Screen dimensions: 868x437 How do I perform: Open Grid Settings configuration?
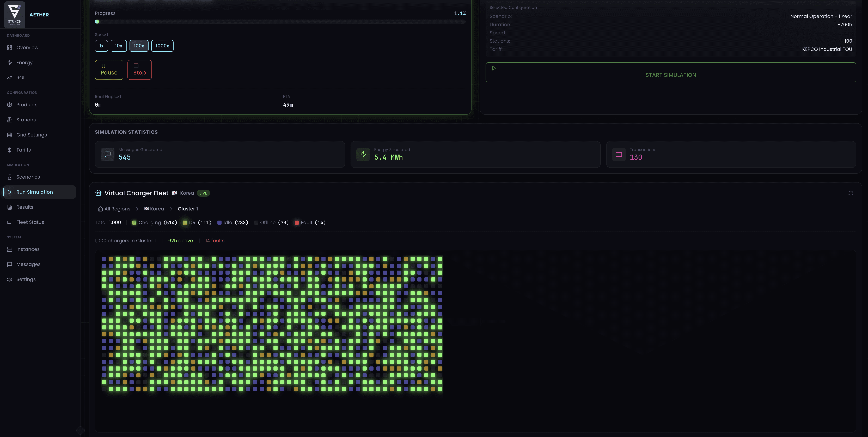pyautogui.click(x=31, y=135)
